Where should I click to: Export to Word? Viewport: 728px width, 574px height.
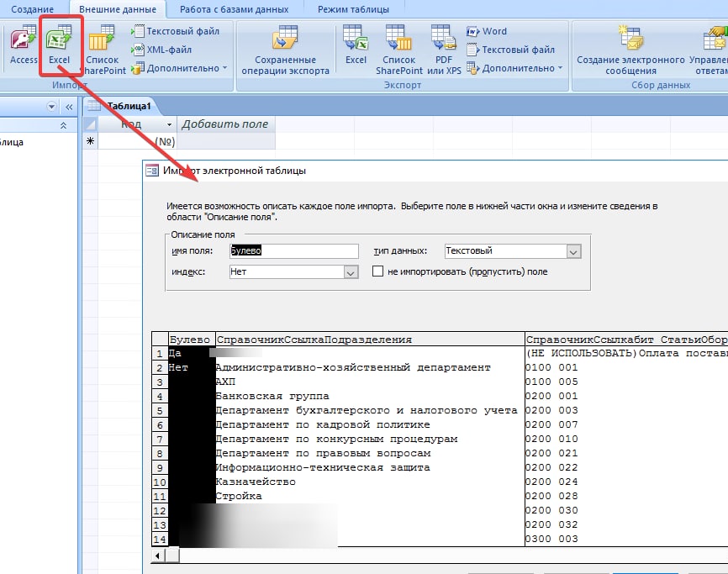click(487, 31)
